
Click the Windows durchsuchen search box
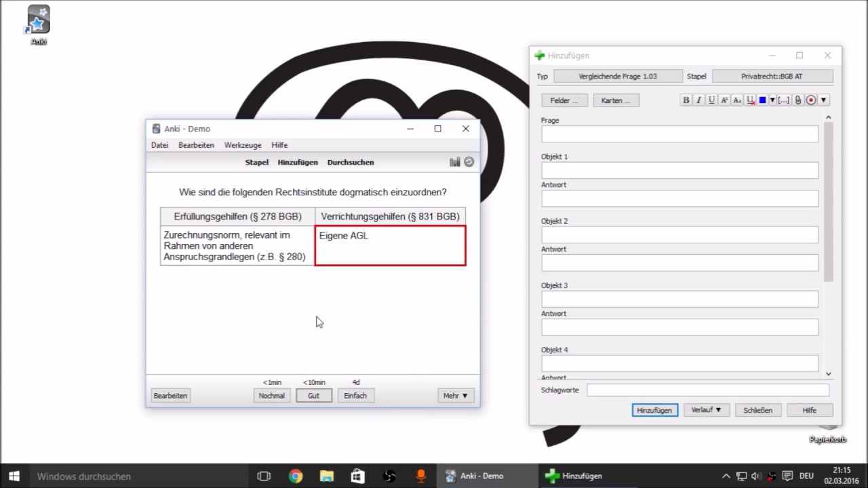tap(139, 476)
